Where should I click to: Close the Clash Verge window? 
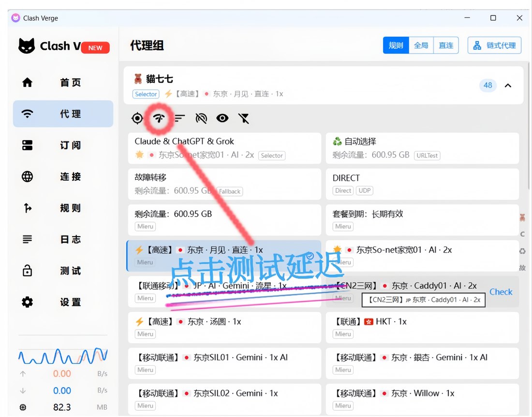(519, 17)
